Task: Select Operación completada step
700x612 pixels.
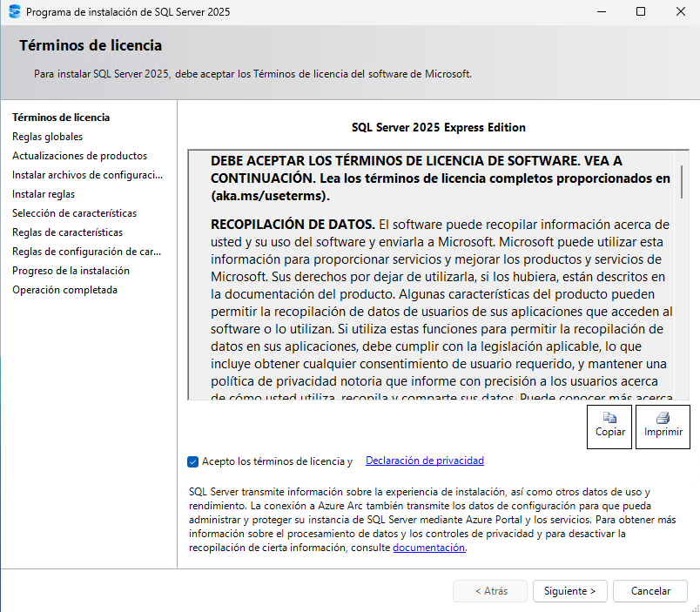Action: 64,290
